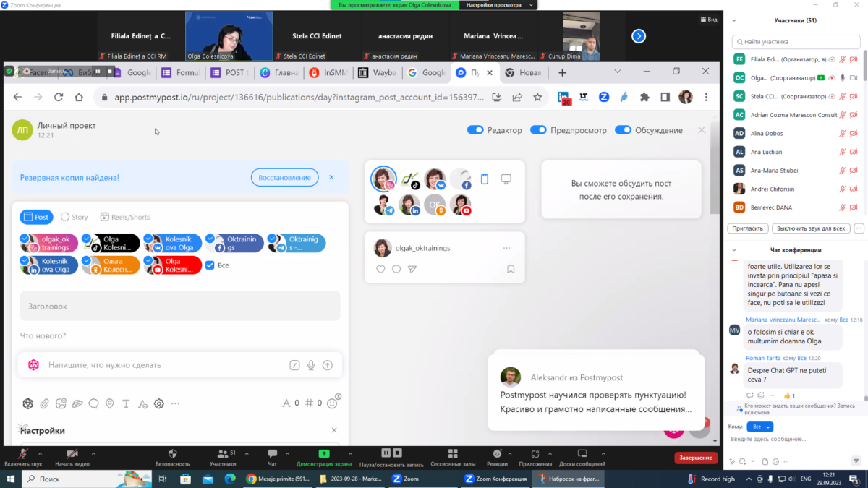Image resolution: width=868 pixels, height=488 pixels.
Task: Toggle the Обсуждение switch
Action: click(x=623, y=130)
